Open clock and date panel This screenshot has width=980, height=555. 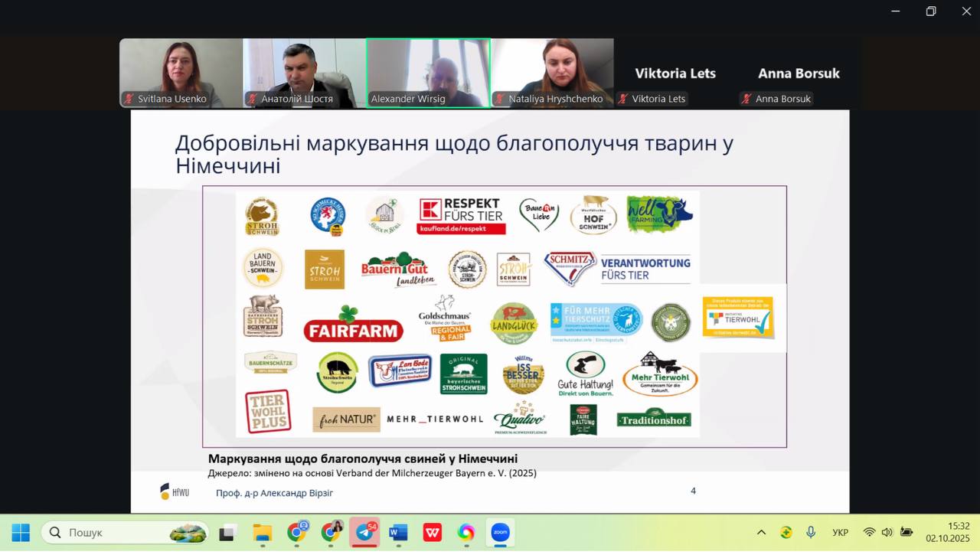pos(948,532)
